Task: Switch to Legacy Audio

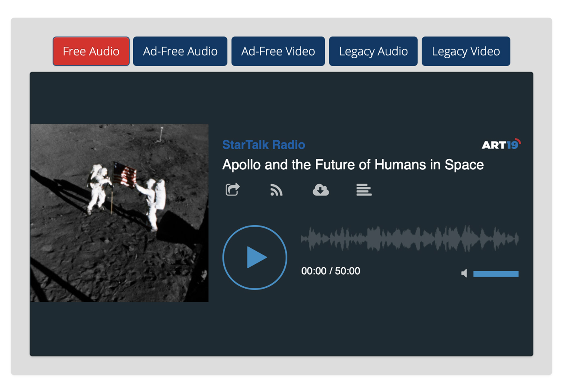Action: pos(373,51)
